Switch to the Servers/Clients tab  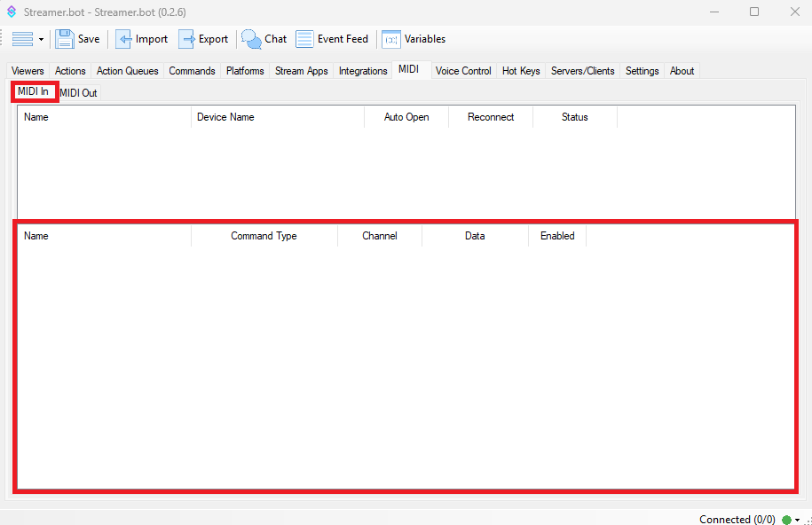(x=582, y=71)
